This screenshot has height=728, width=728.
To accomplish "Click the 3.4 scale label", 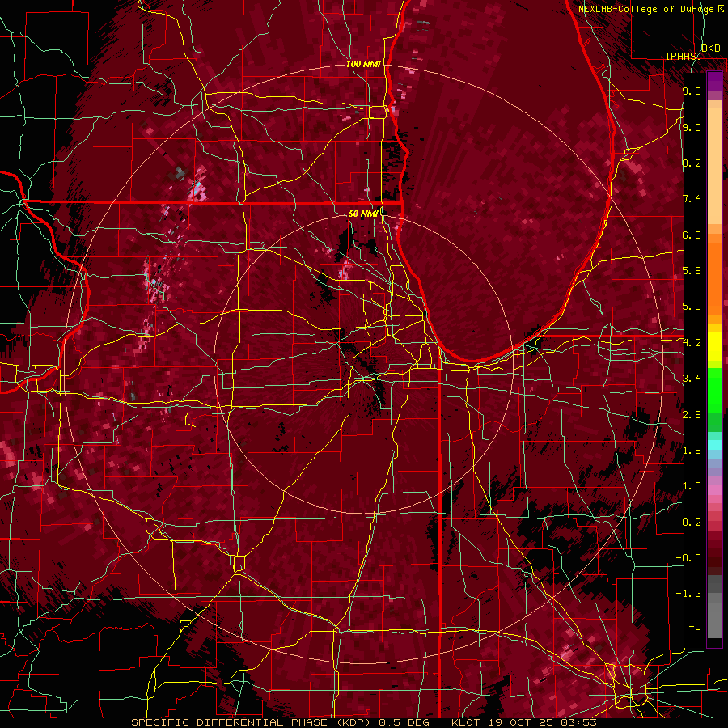I will 692,379.
